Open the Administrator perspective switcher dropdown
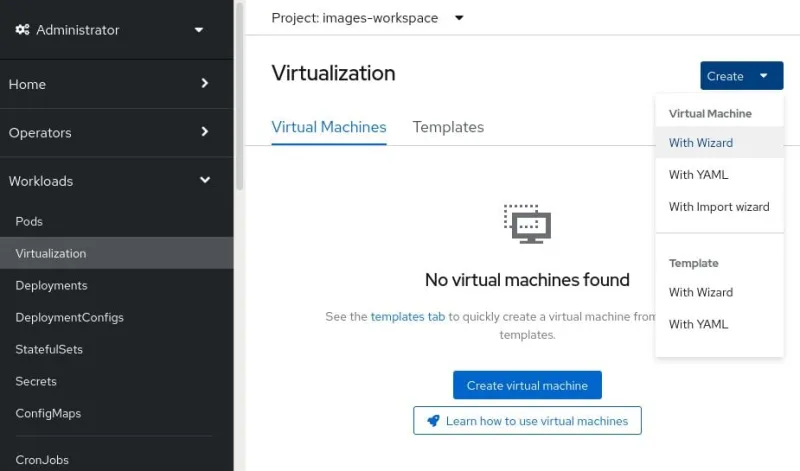800x471 pixels. (x=110, y=30)
